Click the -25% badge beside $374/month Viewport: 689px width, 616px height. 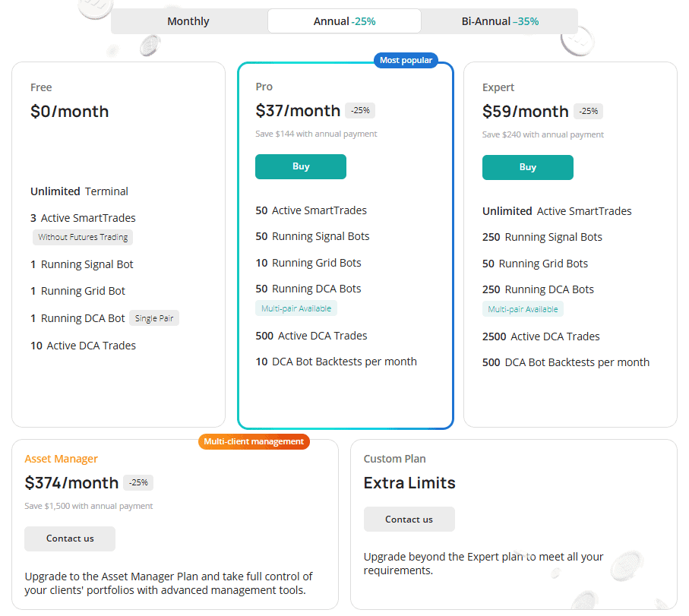click(x=138, y=483)
